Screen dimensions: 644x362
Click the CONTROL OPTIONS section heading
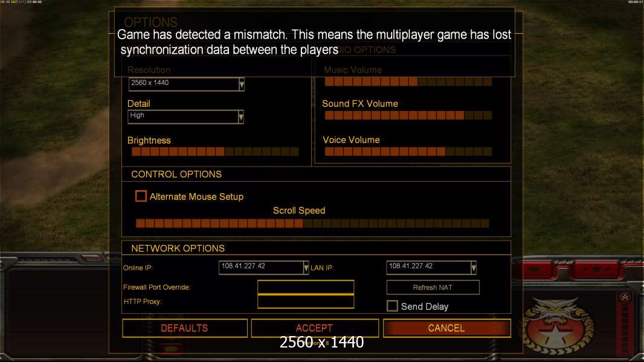[176, 174]
